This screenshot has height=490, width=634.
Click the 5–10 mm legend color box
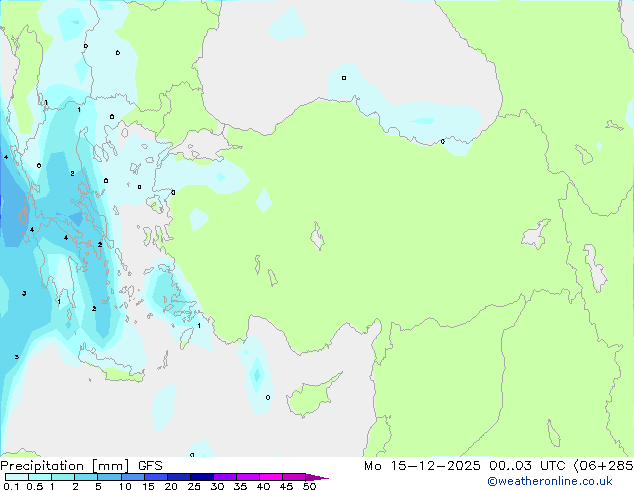click(x=109, y=477)
